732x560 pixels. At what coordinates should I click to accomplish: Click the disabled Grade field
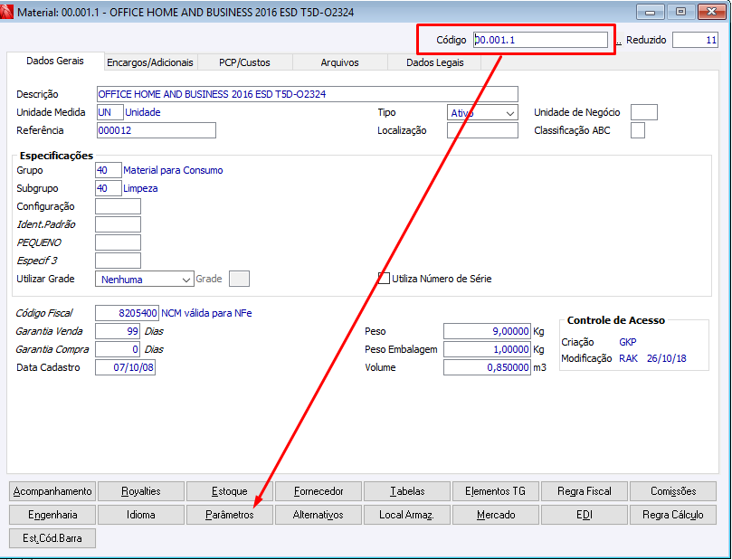click(239, 279)
